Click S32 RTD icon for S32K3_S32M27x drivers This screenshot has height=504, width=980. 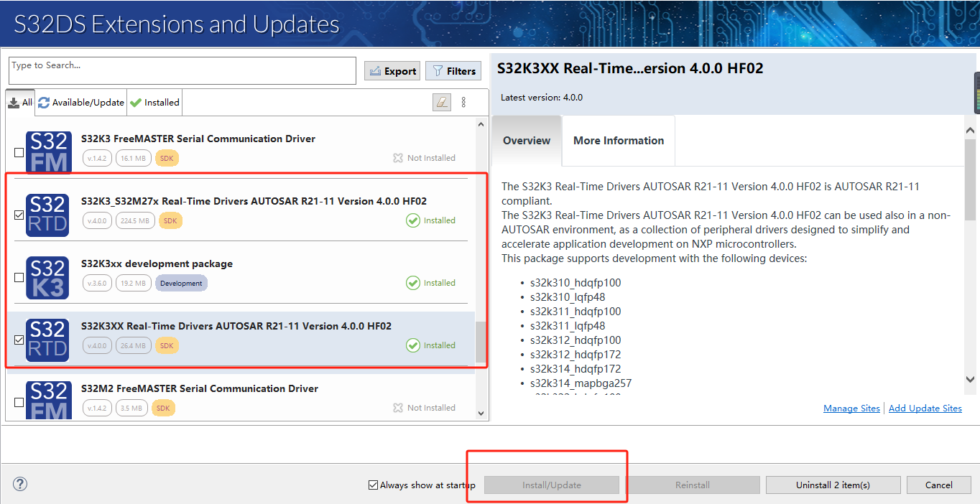click(48, 215)
